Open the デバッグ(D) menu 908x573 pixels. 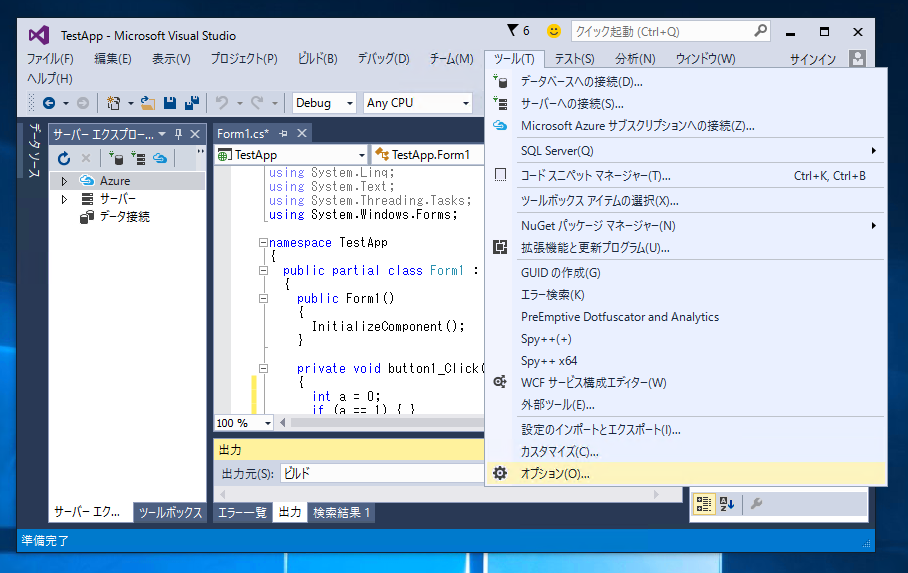pyautogui.click(x=383, y=59)
